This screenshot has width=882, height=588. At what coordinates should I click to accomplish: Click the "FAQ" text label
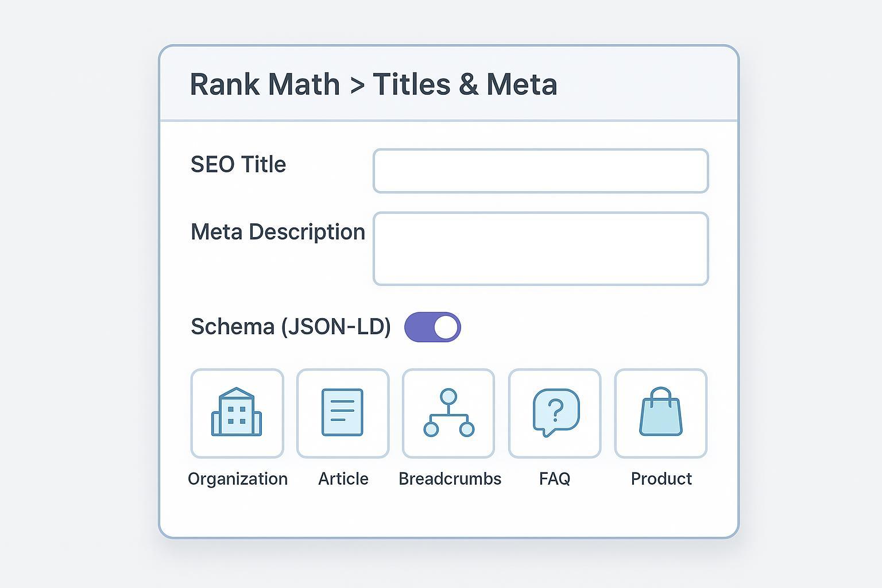555,479
